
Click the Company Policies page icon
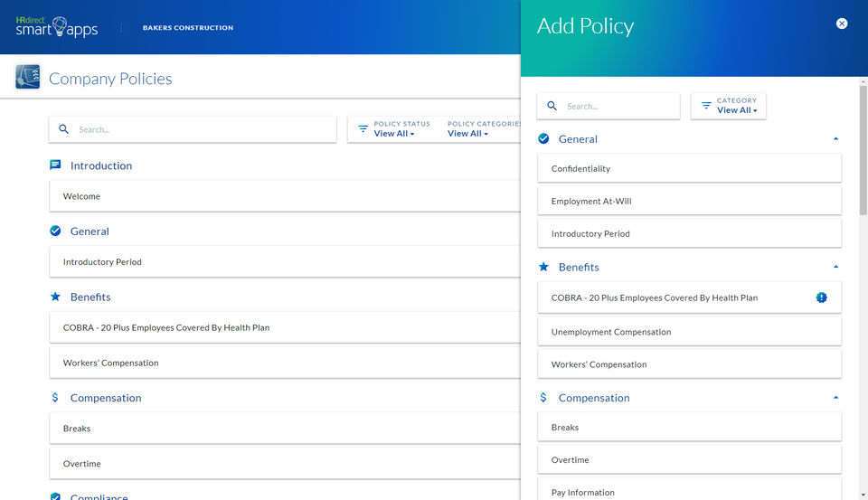tap(27, 77)
